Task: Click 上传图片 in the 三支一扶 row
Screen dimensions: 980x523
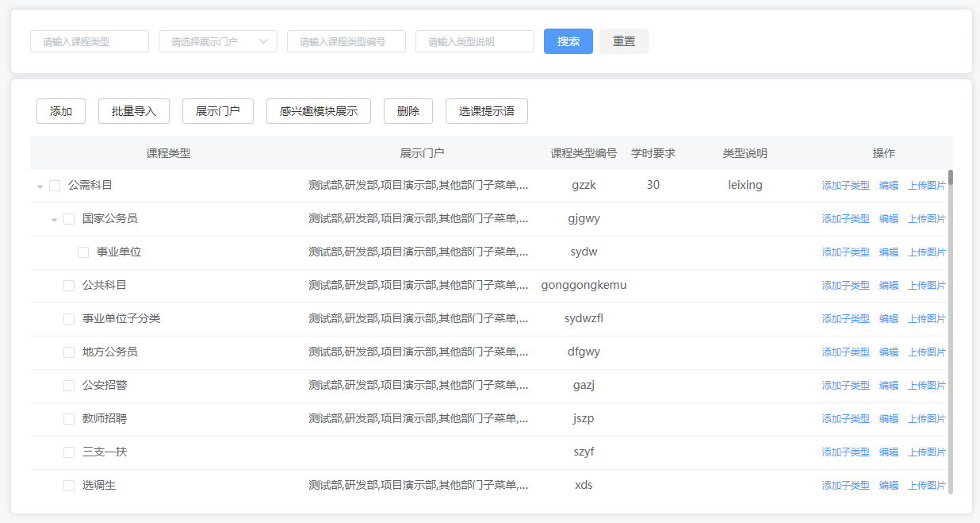Action: pyautogui.click(x=927, y=452)
